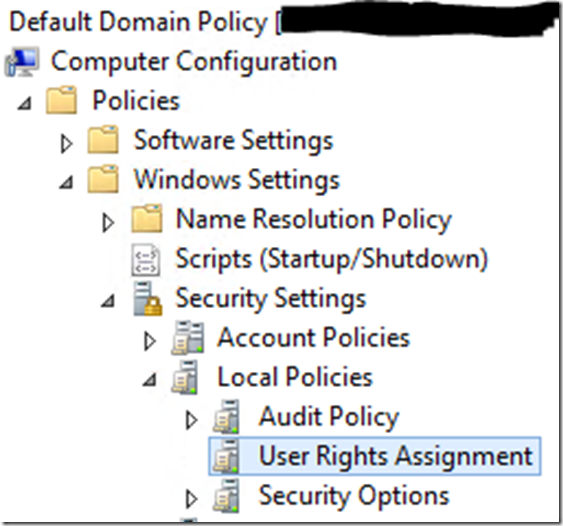Image resolution: width=563 pixels, height=526 pixels.
Task: Click the Scripts (Startup/Shutdown) document icon
Action: (x=145, y=260)
